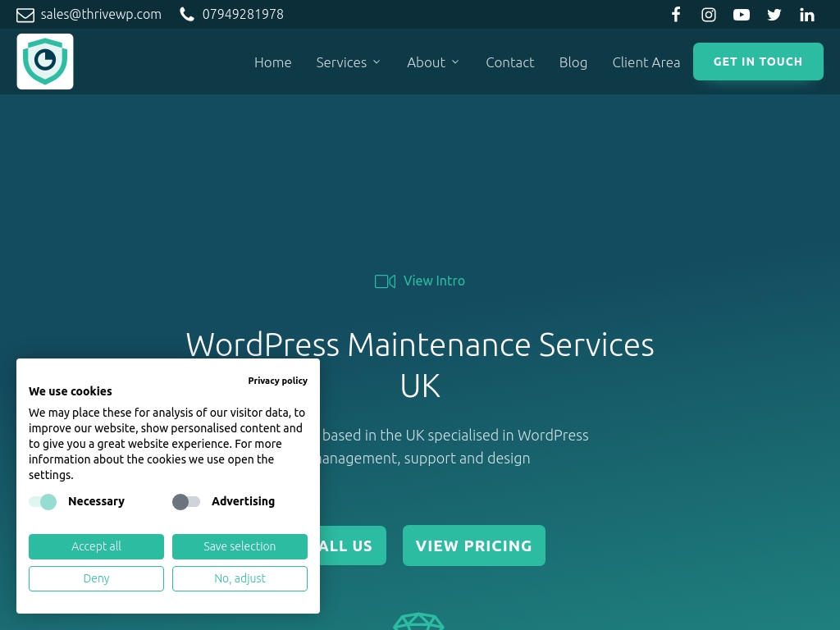Click the video camera icon by View Intro
840x630 pixels.
click(385, 281)
